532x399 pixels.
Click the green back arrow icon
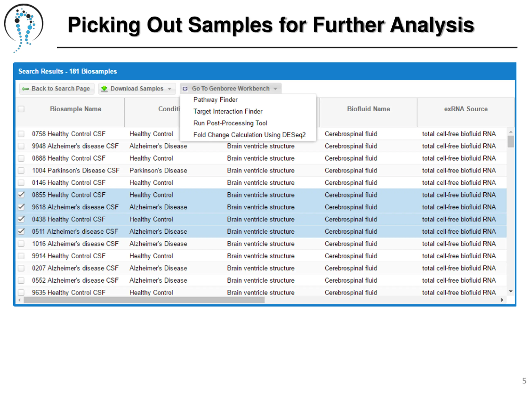(25, 89)
